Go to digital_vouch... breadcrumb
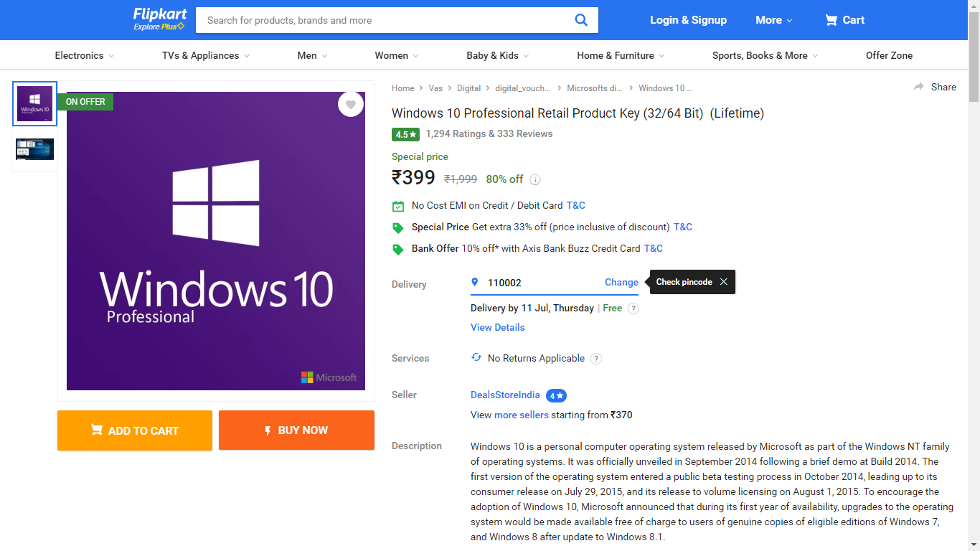The image size is (980, 551). (x=523, y=88)
